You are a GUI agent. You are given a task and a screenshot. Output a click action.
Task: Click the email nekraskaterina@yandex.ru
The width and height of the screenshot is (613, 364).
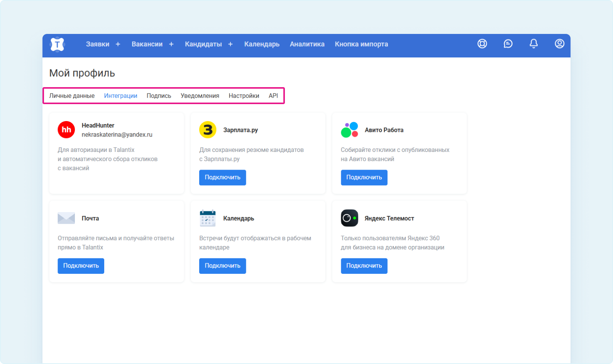click(117, 135)
